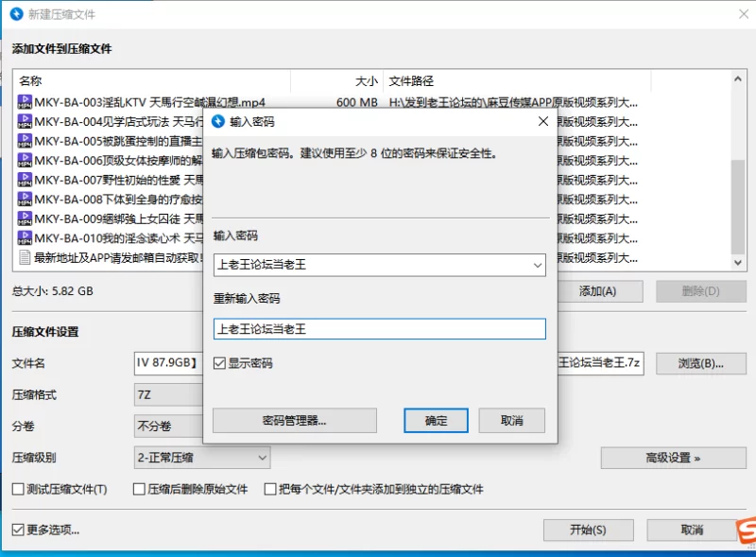756x557 pixels.
Task: Click the MKY-BA-009 mp4 file icon
Action: [x=25, y=218]
